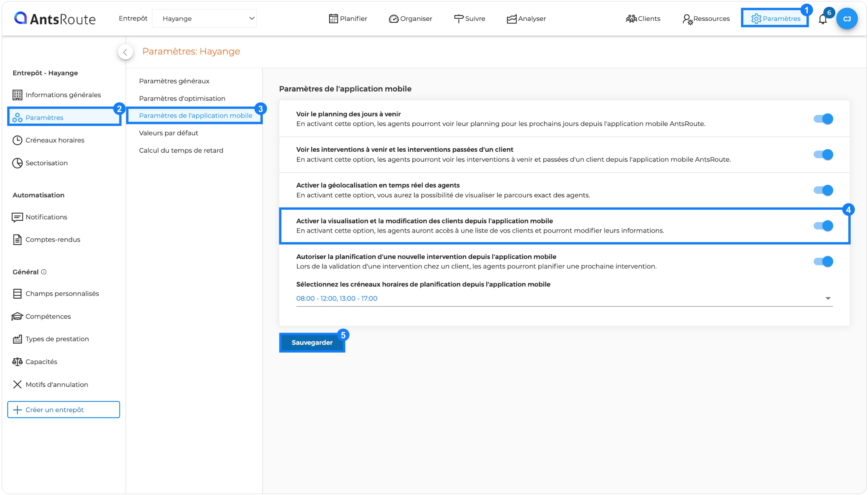Open the Organiser dashboard section
The height and width of the screenshot is (495, 868).
(411, 18)
